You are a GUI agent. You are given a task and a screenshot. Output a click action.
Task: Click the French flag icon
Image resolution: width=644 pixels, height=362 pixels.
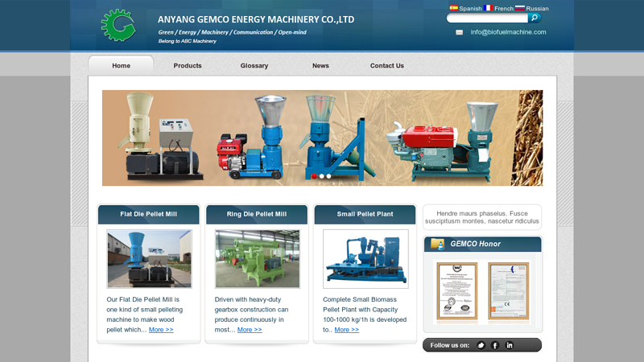(489, 8)
